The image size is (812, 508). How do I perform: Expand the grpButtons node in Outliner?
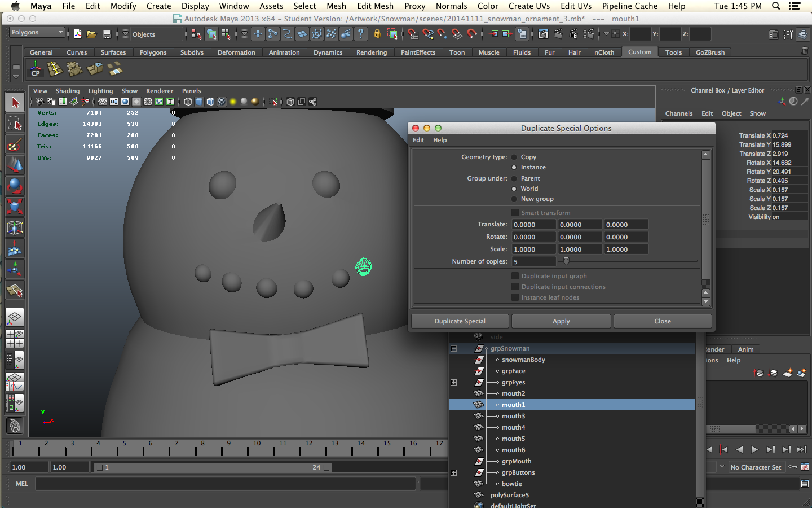click(x=453, y=473)
